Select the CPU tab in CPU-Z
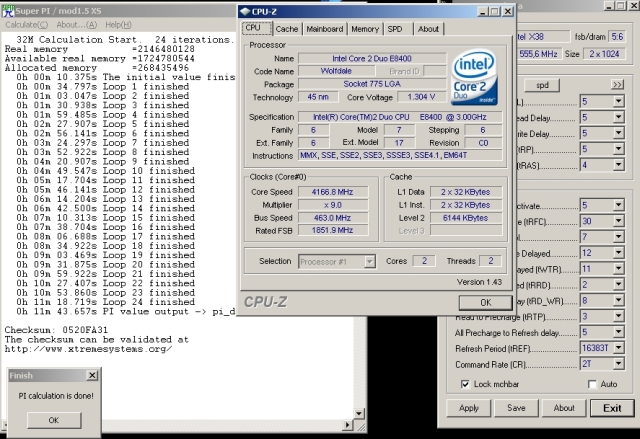640x439 pixels. pos(257,28)
